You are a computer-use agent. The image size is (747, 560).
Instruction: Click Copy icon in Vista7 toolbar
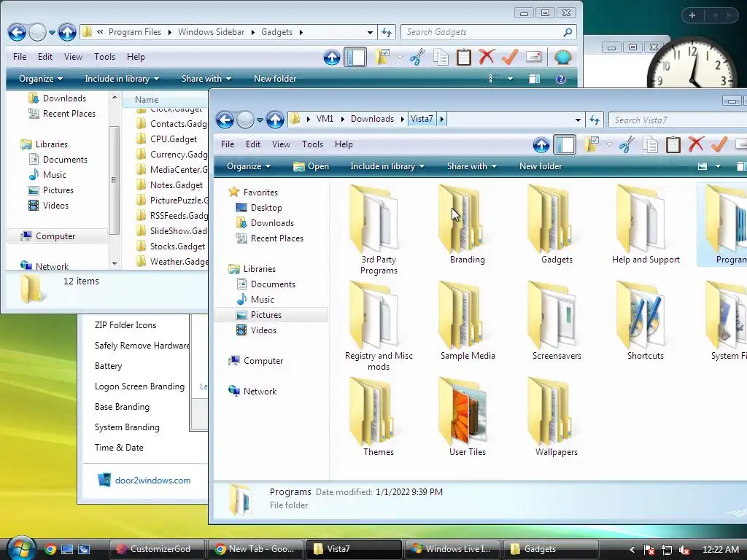[x=650, y=144]
